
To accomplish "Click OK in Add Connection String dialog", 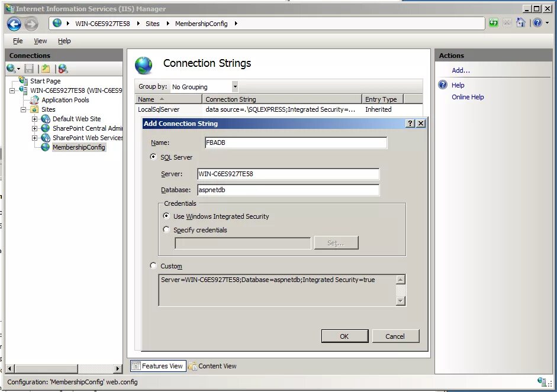I will tap(344, 336).
